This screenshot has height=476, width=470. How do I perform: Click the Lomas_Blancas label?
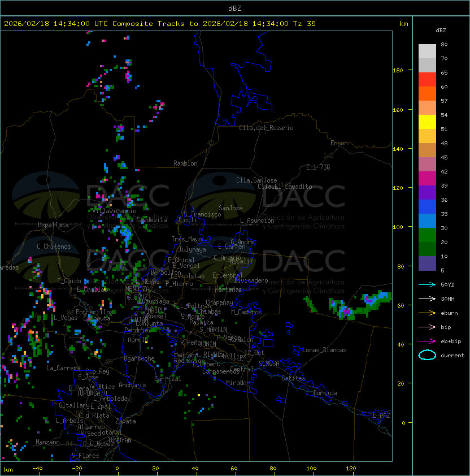pyautogui.click(x=324, y=350)
